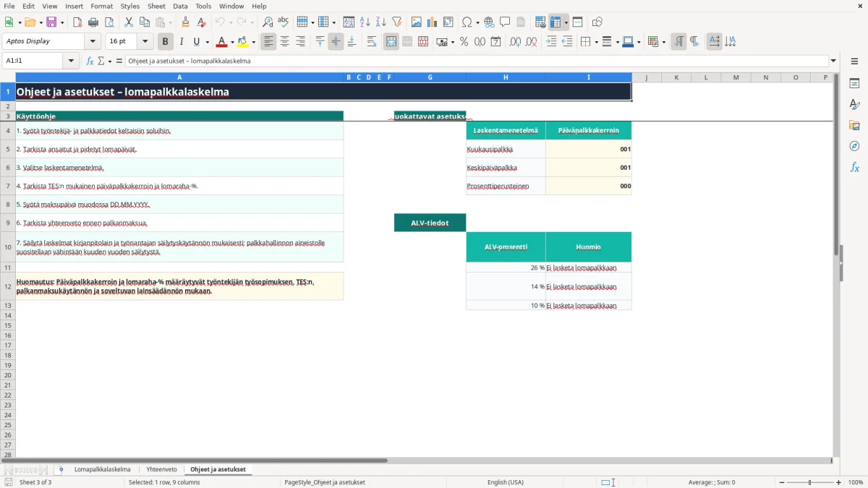The image size is (868, 488).
Task: Run the Spelling check icon
Action: click(x=284, y=22)
